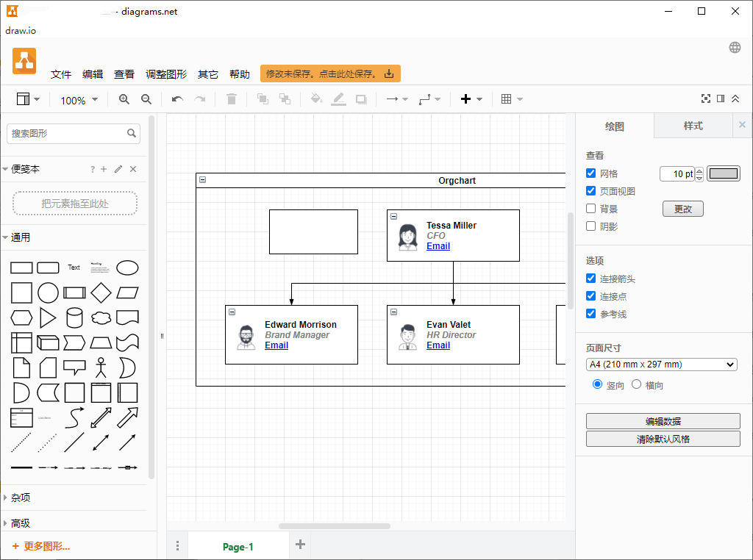The width and height of the screenshot is (753, 560).
Task: Choose the actor stick figure shape
Action: 101,367
